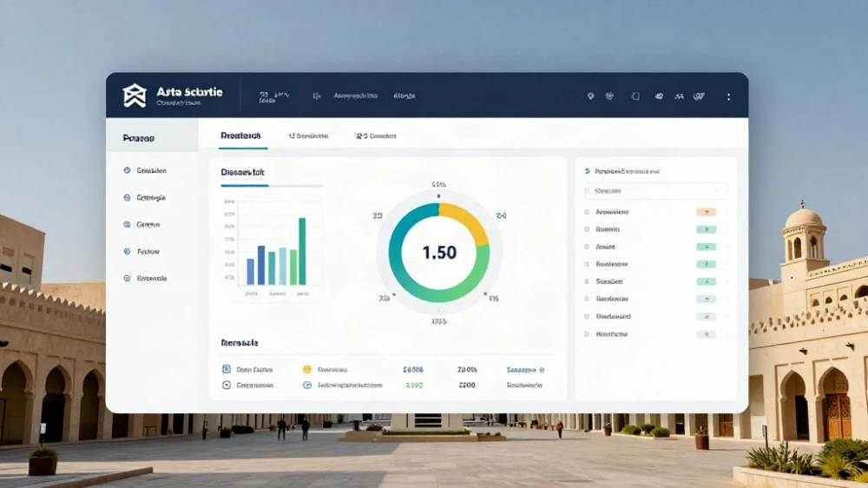Image resolution: width=868 pixels, height=488 pixels.
Task: Click the blue square icon in bottom table
Action: tap(227, 369)
